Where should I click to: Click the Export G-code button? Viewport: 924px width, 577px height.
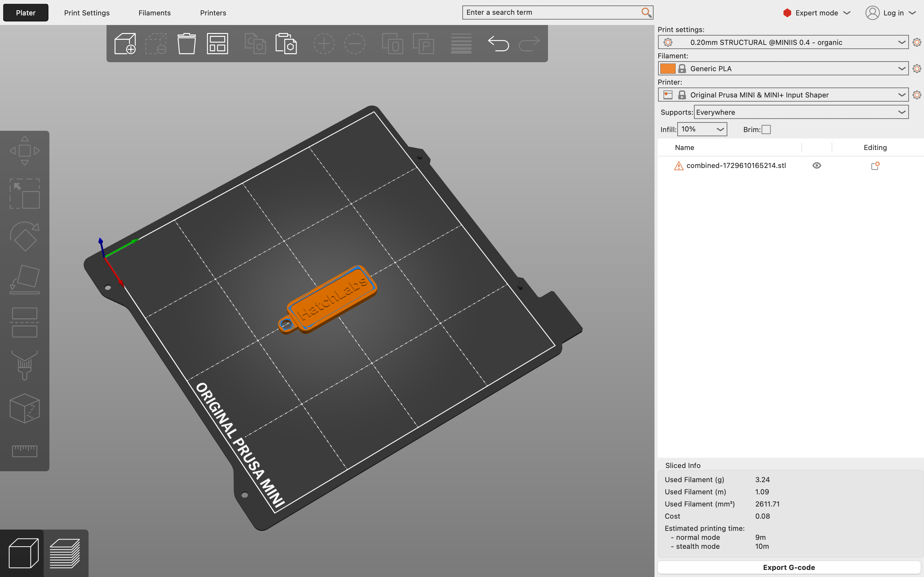[x=789, y=567]
